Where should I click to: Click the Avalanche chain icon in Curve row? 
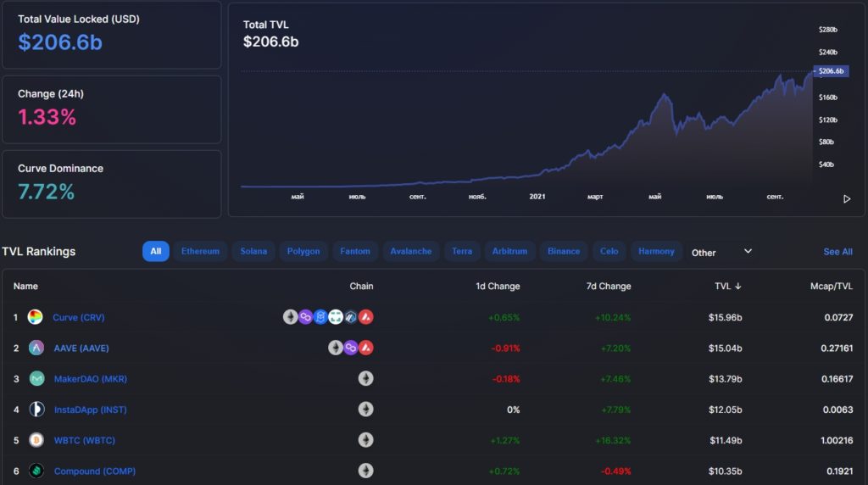pos(366,317)
